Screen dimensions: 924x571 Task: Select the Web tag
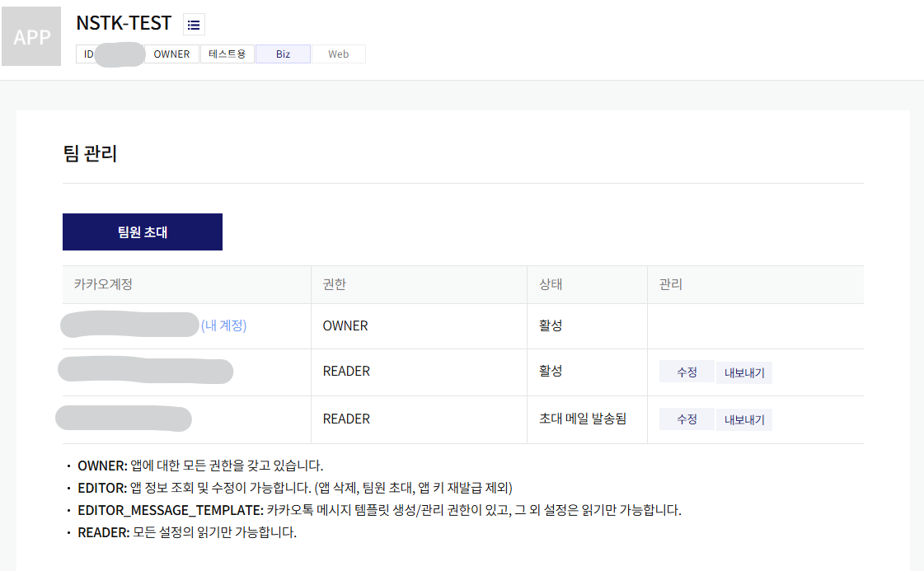click(338, 54)
